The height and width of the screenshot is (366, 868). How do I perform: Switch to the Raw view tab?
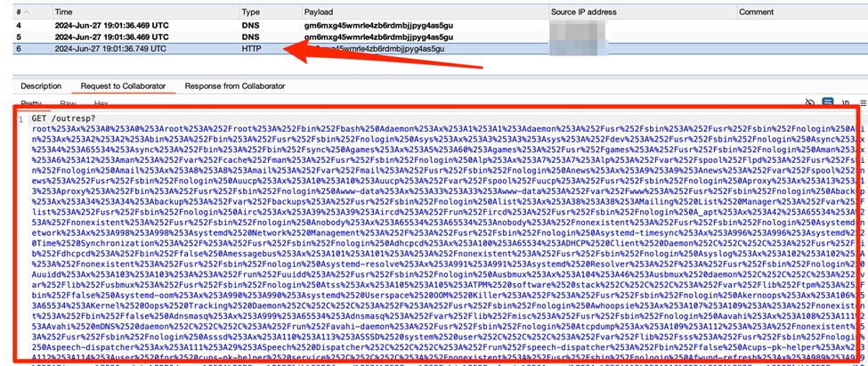tap(68, 103)
